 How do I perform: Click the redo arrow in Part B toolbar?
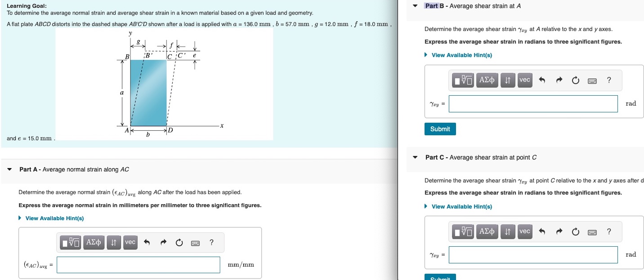tap(559, 80)
